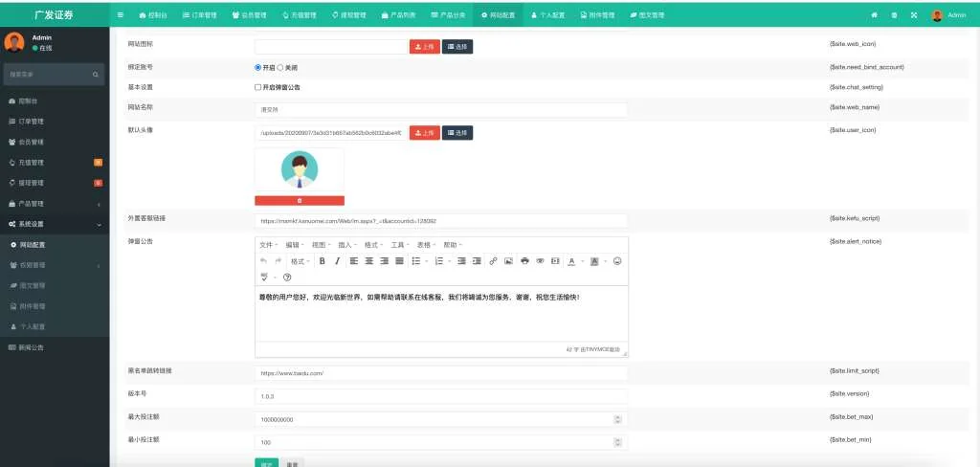Click 上传 button for 默认头像
The width and height of the screenshot is (980, 467).
425,132
